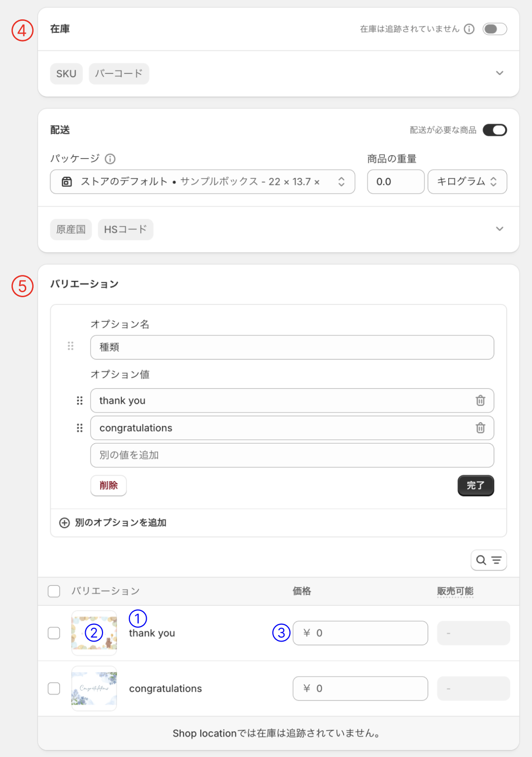Open the キログラム weight unit dropdown
Screen dimensions: 532x757
[467, 182]
